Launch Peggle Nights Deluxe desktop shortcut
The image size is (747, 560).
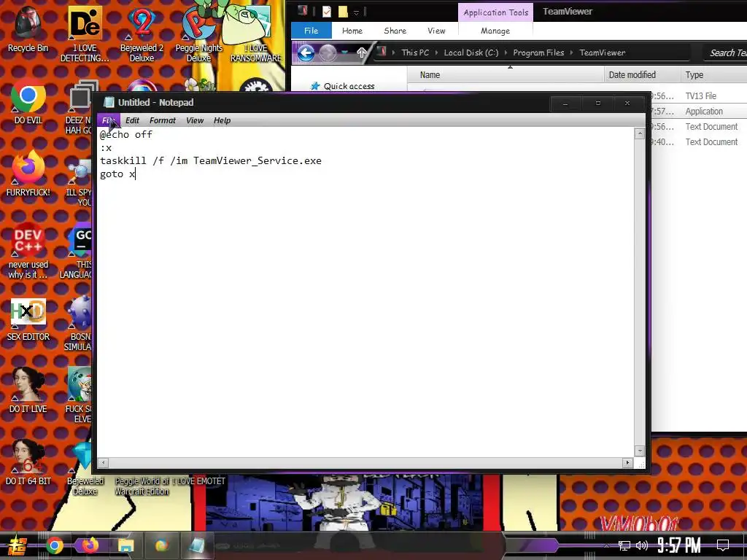tap(198, 34)
